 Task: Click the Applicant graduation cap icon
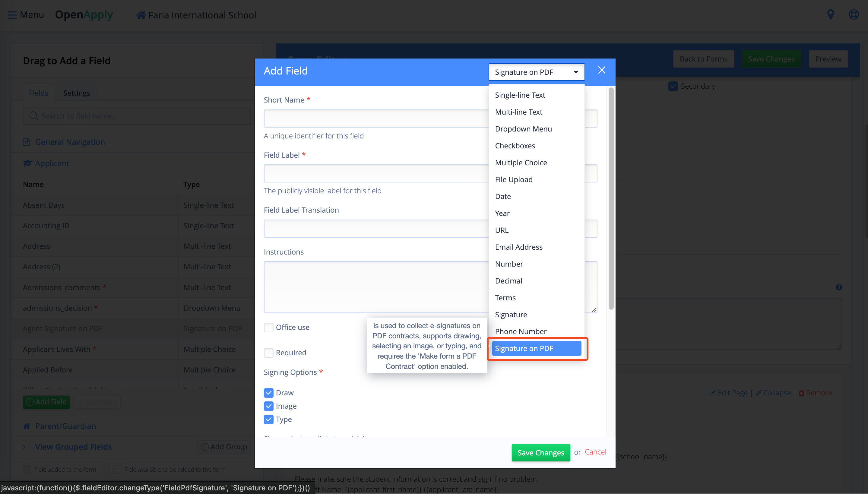(27, 163)
